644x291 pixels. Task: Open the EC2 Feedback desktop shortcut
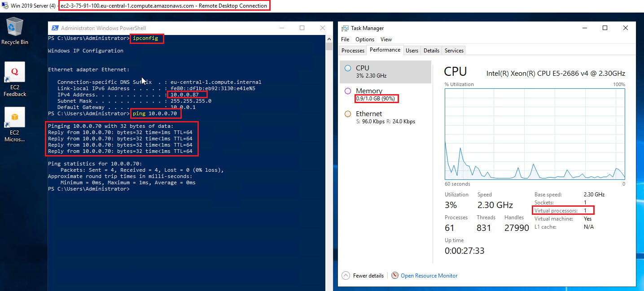[x=15, y=79]
